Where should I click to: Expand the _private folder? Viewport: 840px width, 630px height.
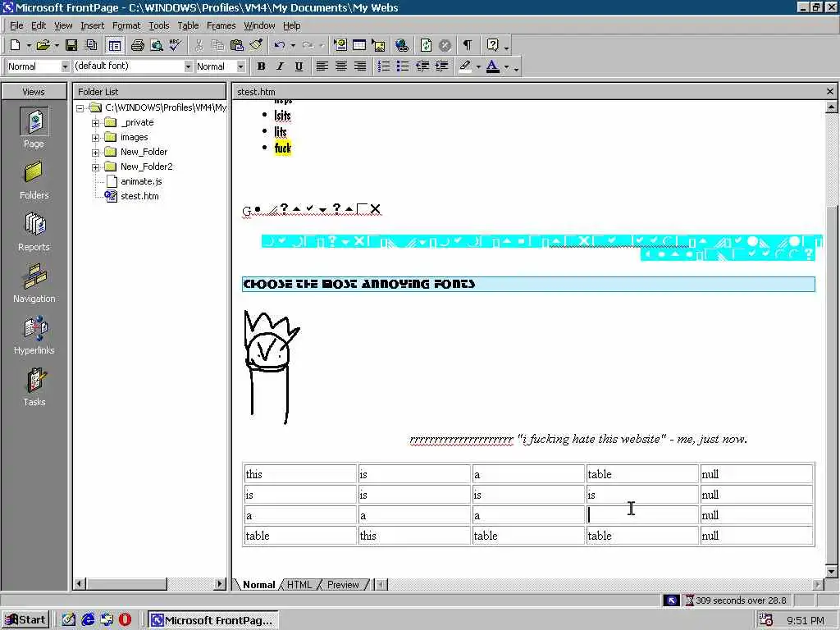click(x=95, y=123)
